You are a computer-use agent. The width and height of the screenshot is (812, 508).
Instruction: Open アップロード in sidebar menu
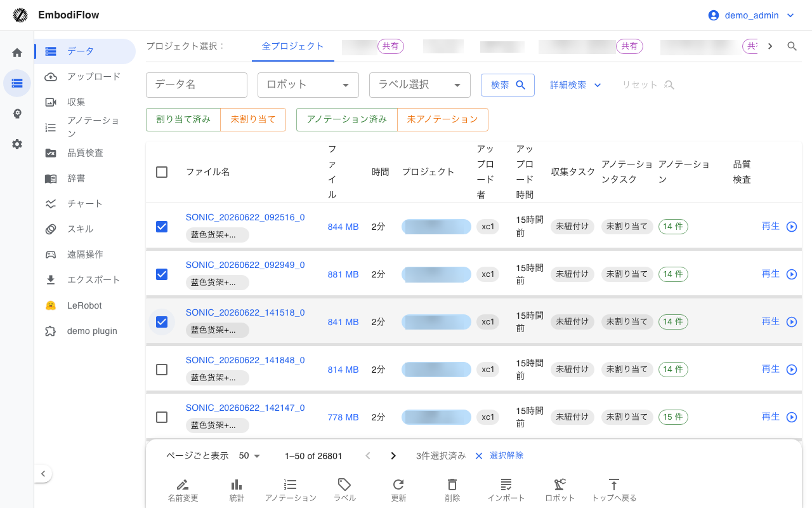click(85, 77)
